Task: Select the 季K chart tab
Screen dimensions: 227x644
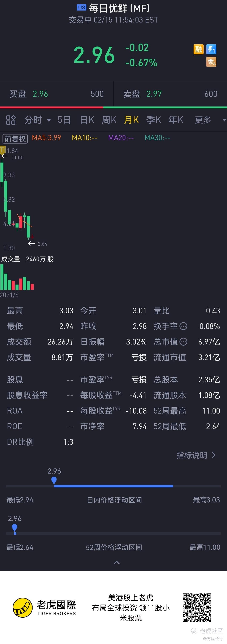Action: [x=153, y=120]
